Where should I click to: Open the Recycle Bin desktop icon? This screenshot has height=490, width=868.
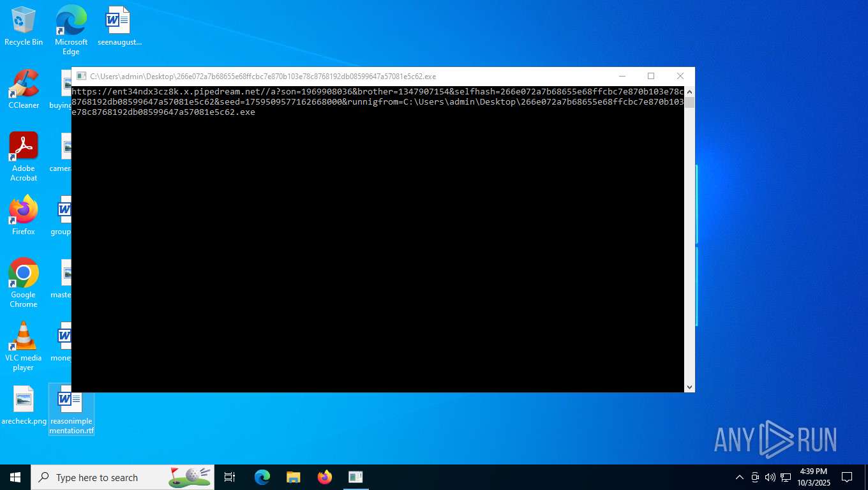[x=24, y=27]
